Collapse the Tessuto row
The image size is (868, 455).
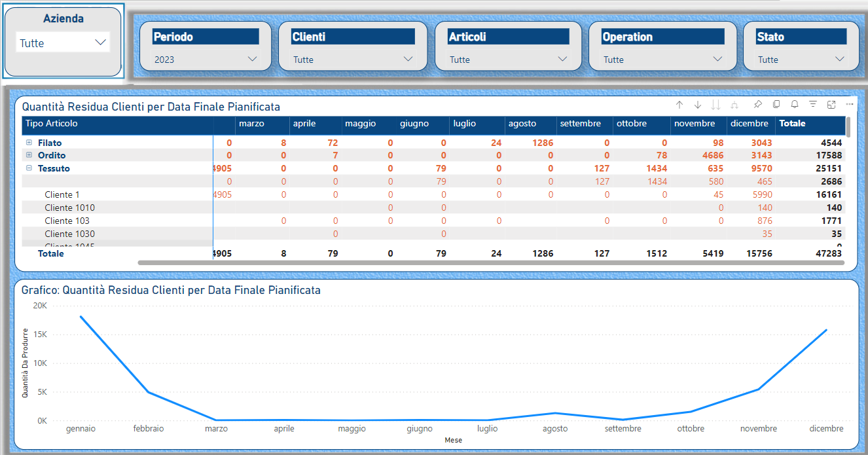pyautogui.click(x=29, y=168)
